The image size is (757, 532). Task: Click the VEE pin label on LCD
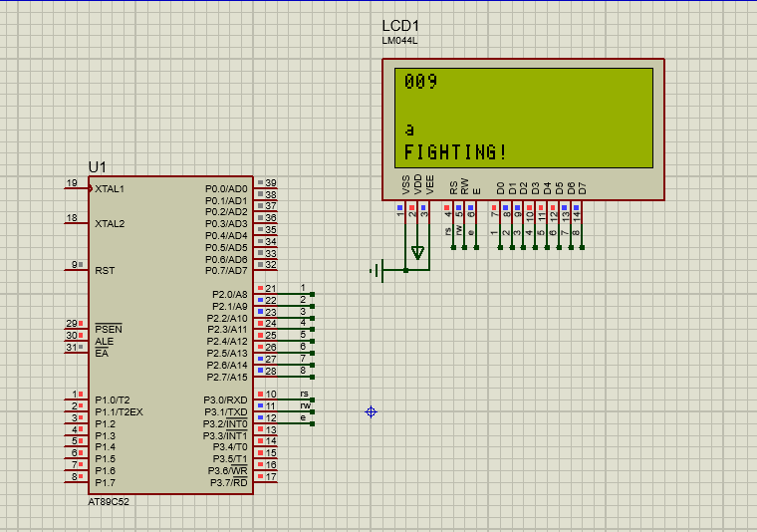[x=429, y=184]
